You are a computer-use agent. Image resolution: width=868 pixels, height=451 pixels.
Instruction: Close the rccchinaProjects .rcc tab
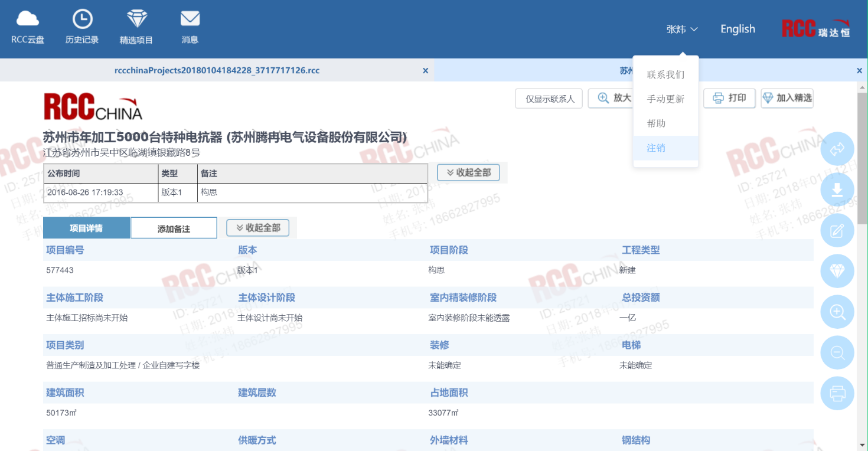(x=425, y=71)
